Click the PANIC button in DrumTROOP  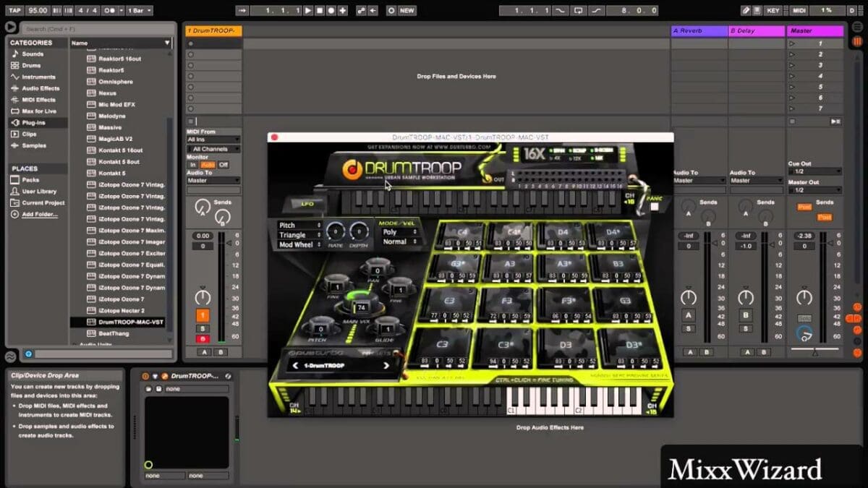653,206
